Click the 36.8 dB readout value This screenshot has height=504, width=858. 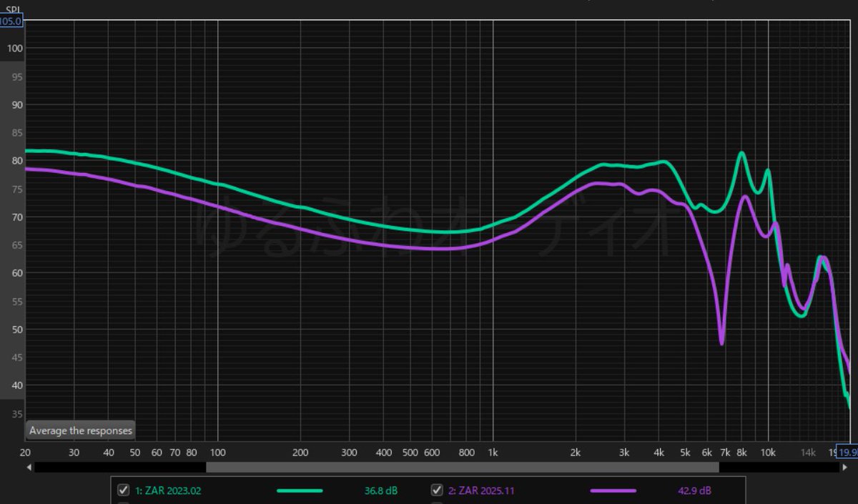point(380,491)
